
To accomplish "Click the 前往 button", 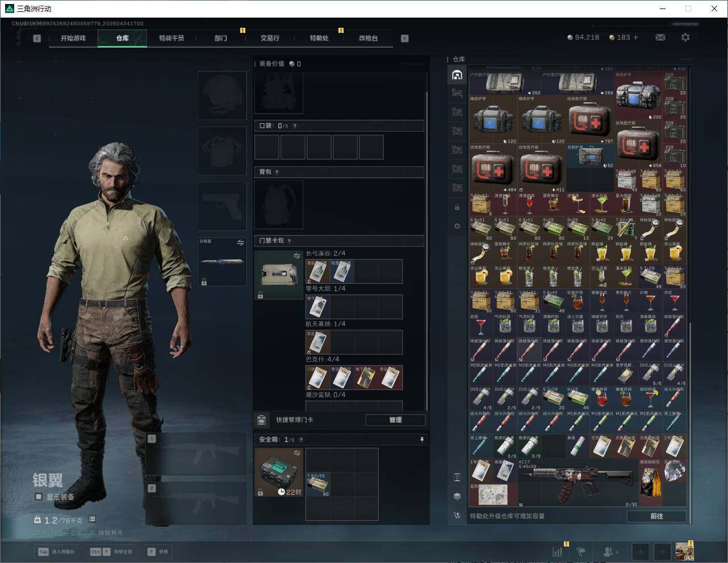I will (x=656, y=516).
